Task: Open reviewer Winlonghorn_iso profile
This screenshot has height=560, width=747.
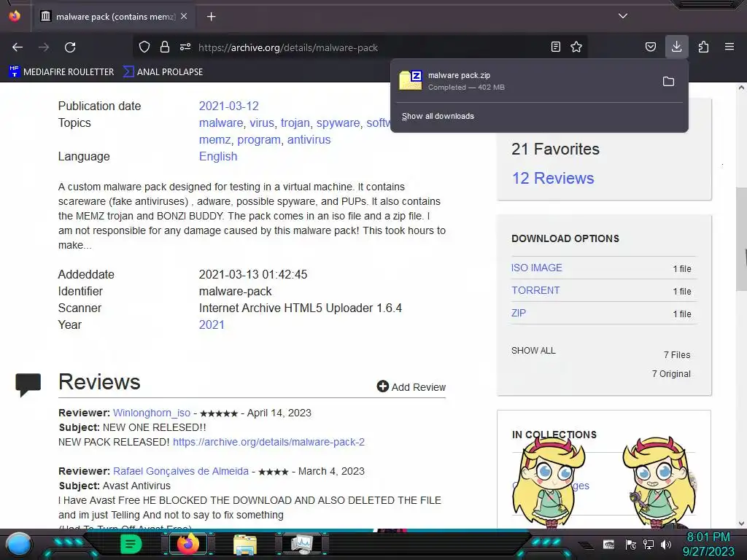Action: point(152,413)
